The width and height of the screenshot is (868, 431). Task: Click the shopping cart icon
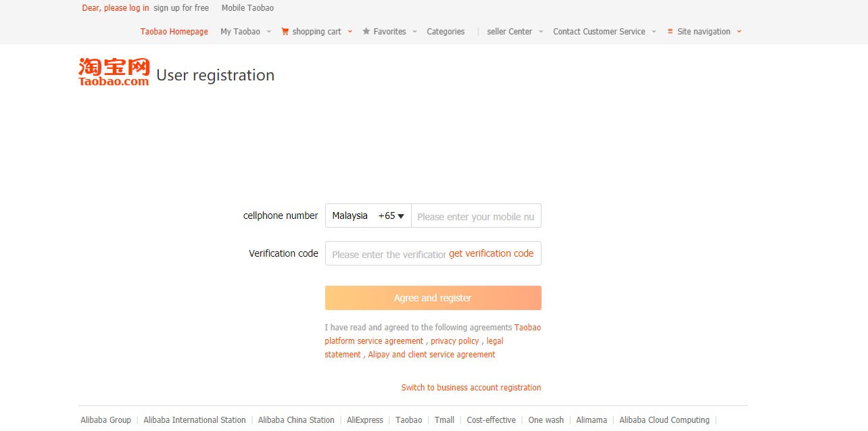point(285,31)
